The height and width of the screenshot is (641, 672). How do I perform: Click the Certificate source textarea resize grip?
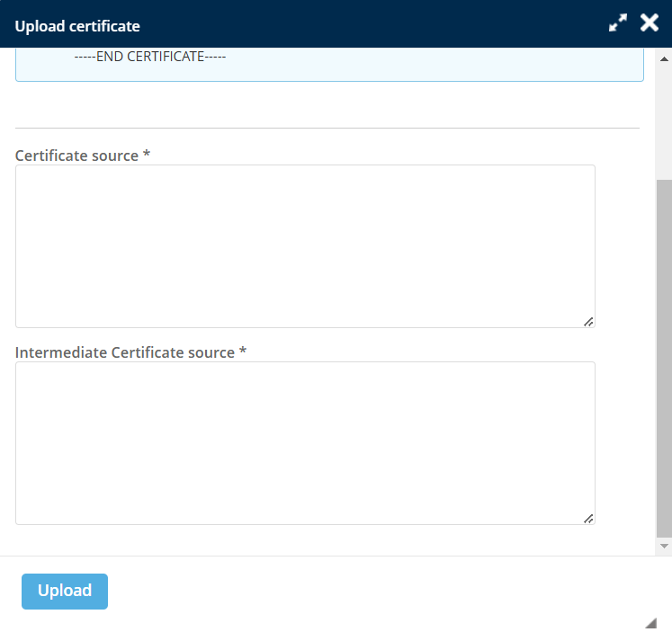(x=588, y=321)
